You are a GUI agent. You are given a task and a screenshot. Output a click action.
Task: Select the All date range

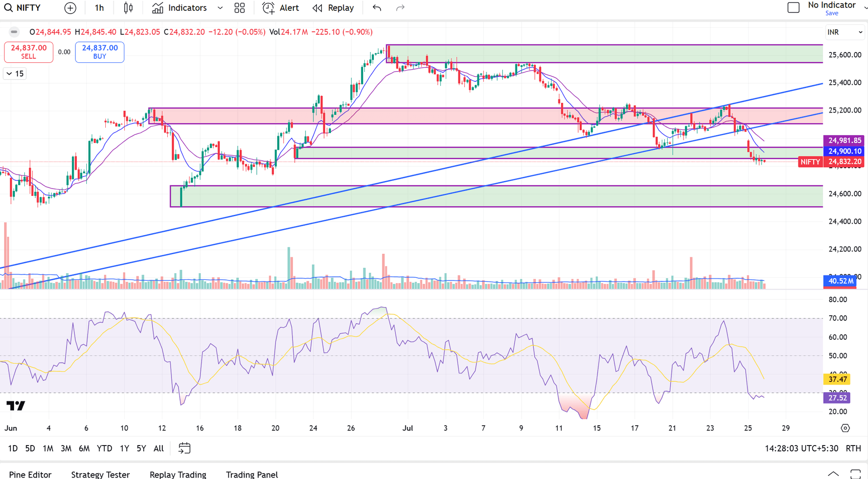click(x=159, y=448)
